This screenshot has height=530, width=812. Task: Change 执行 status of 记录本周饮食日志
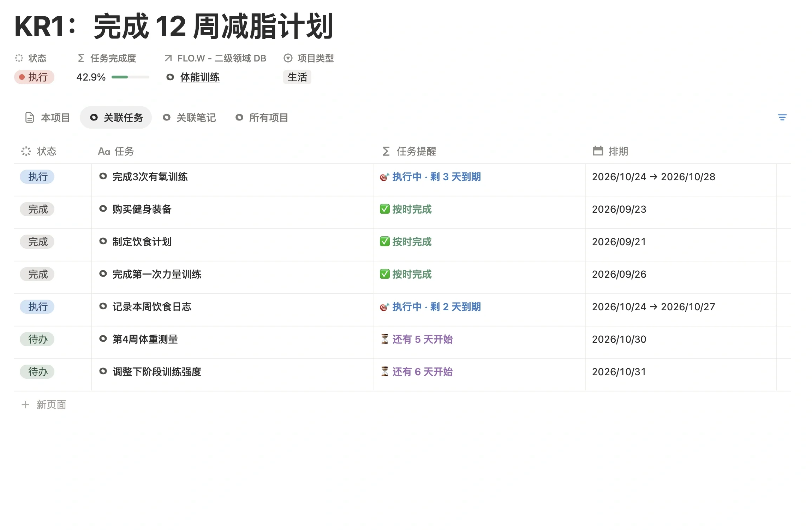click(x=37, y=307)
